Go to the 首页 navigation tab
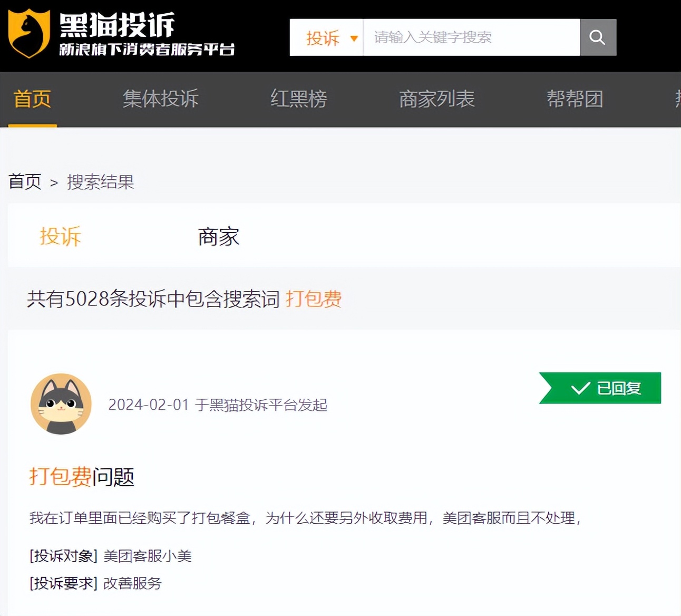Viewport: 681px width, 616px height. [32, 99]
